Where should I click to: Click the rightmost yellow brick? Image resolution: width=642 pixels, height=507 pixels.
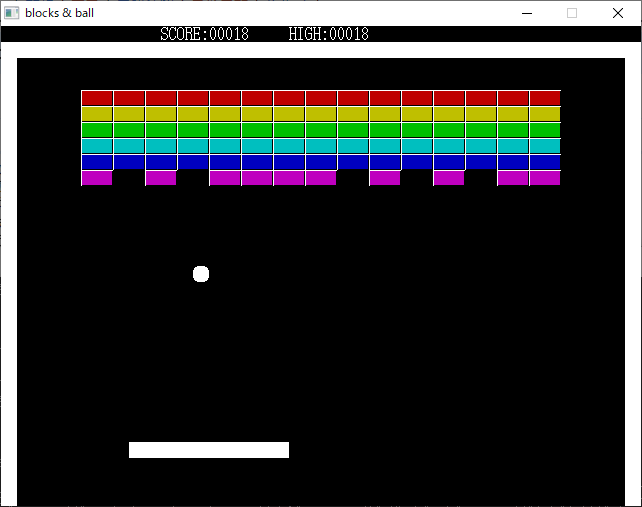click(x=545, y=114)
